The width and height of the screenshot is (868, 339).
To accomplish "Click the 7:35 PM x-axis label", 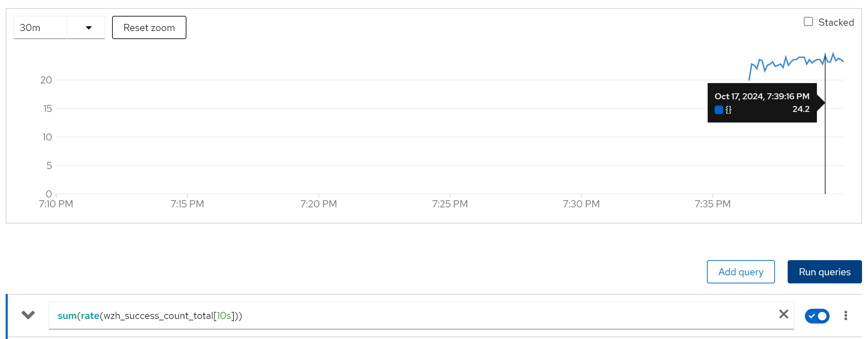I will click(x=712, y=204).
